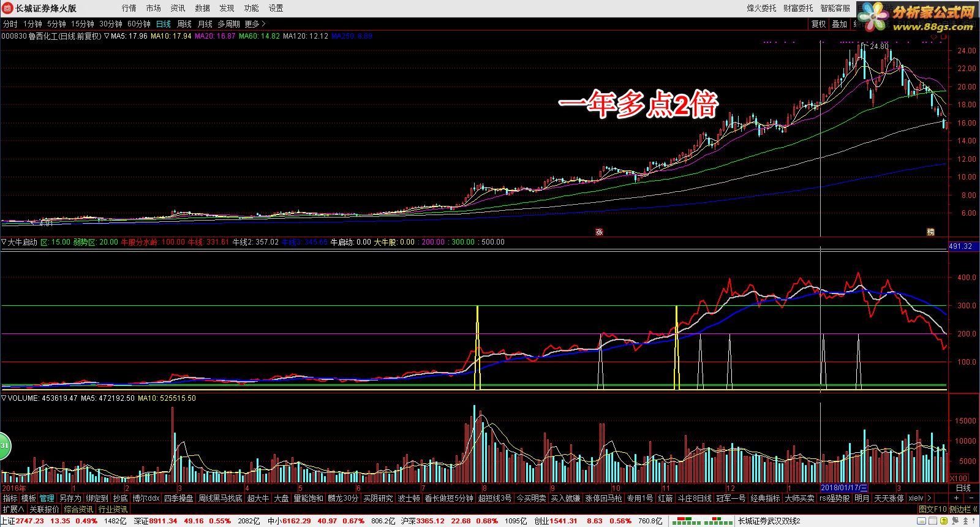980x527 pixels.
Task: Switch to the 30分钟 chart period
Action: [x=111, y=24]
